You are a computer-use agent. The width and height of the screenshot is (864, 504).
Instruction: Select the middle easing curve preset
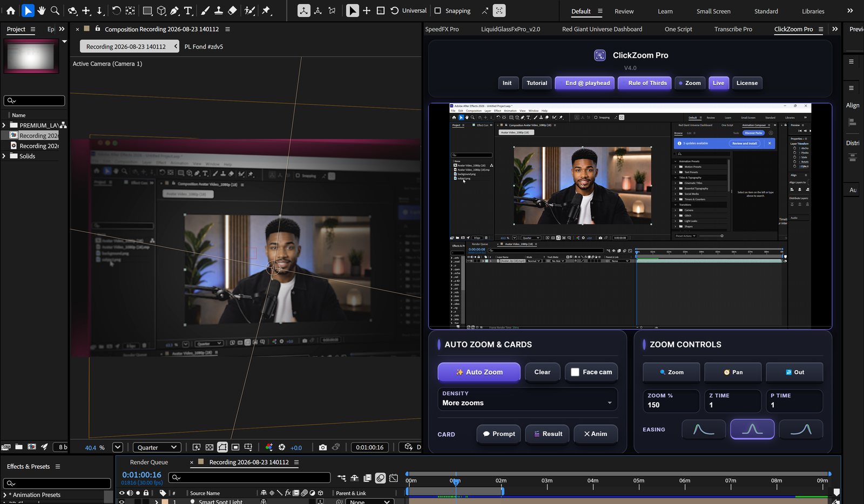752,430
